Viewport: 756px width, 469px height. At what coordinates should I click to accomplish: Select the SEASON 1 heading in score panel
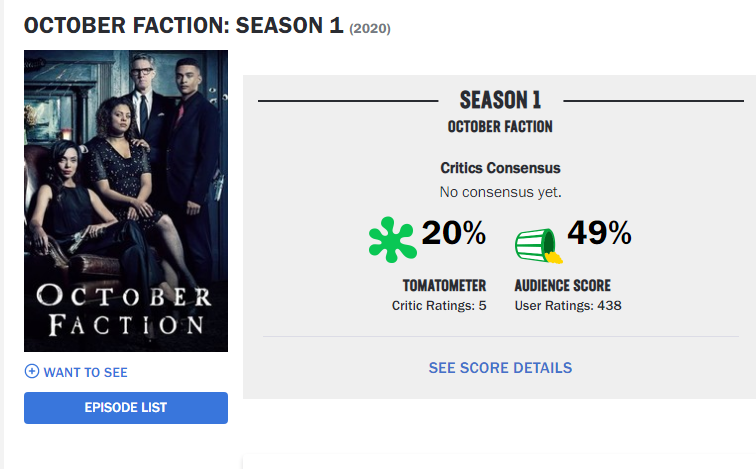pos(500,100)
